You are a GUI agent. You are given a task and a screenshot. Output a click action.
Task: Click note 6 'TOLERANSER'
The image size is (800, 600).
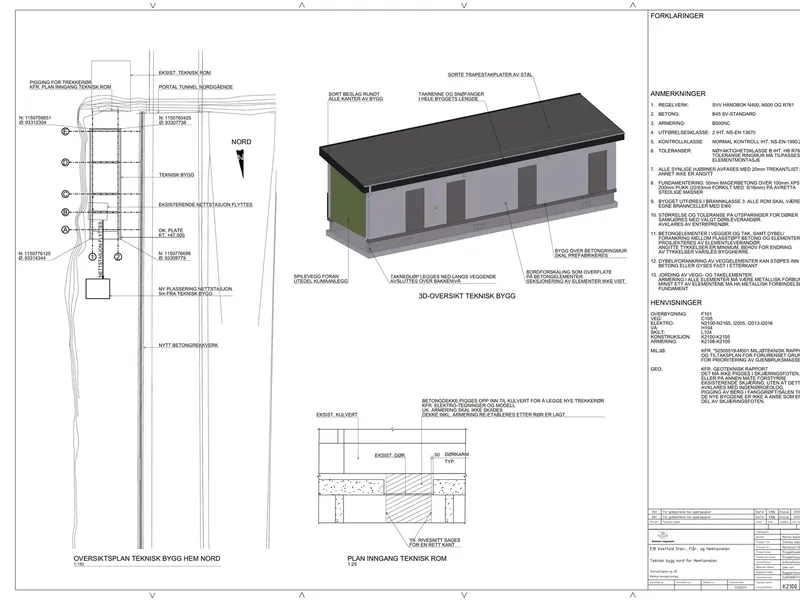point(725,155)
